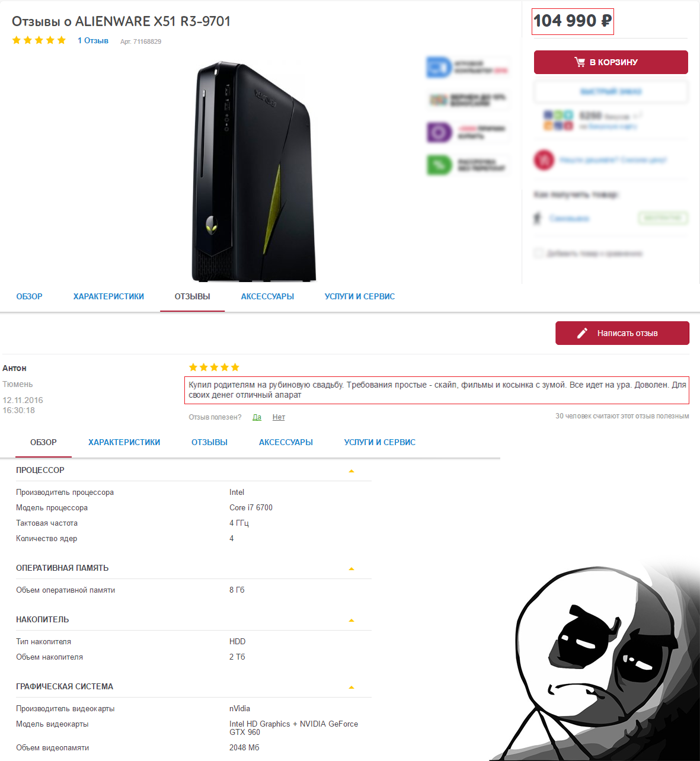Mark the review helpful with Да
Image resolution: width=700 pixels, height=761 pixels.
[257, 417]
